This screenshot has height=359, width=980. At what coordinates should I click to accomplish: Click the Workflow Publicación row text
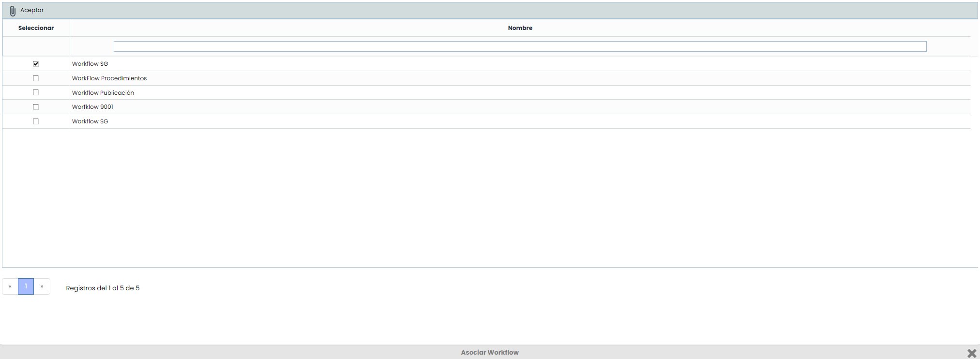pyautogui.click(x=103, y=93)
